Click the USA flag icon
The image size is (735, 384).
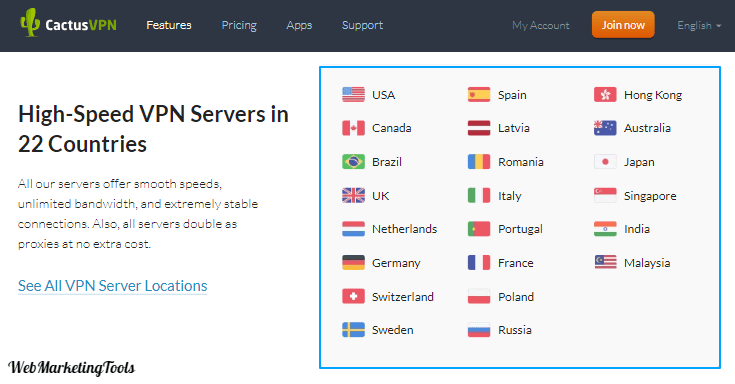point(353,95)
